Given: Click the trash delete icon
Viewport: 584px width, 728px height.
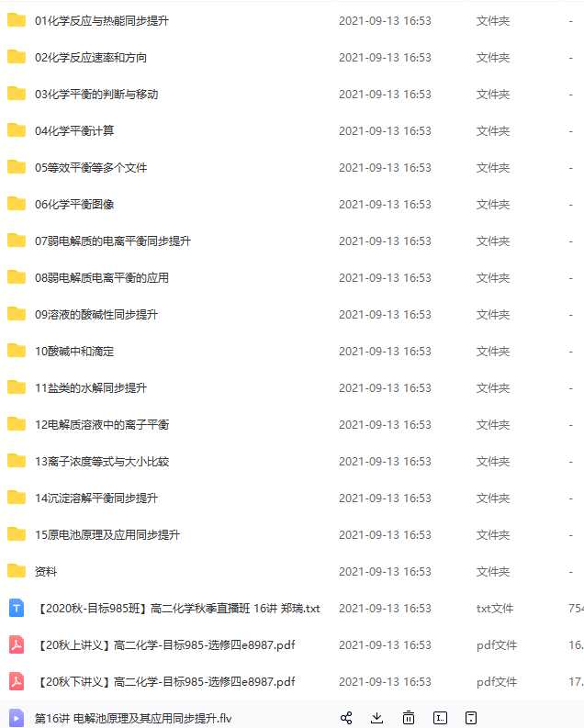Looking at the screenshot, I should [409, 718].
